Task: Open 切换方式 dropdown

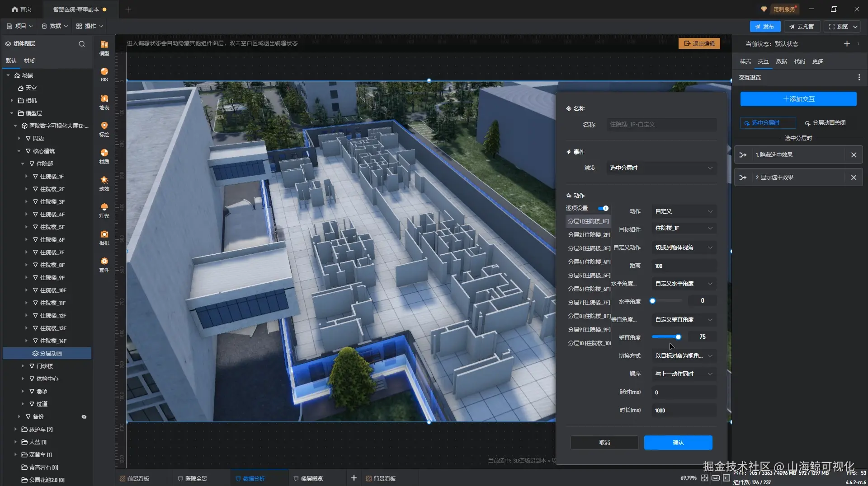Action: pyautogui.click(x=684, y=356)
